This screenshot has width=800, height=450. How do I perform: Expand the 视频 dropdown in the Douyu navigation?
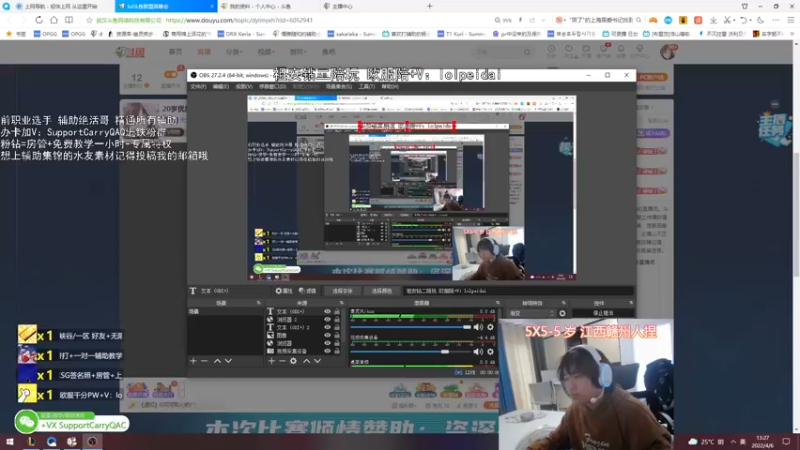[x=266, y=52]
